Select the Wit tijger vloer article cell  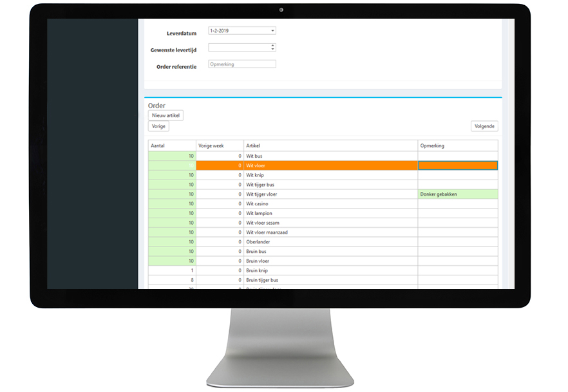(x=331, y=194)
